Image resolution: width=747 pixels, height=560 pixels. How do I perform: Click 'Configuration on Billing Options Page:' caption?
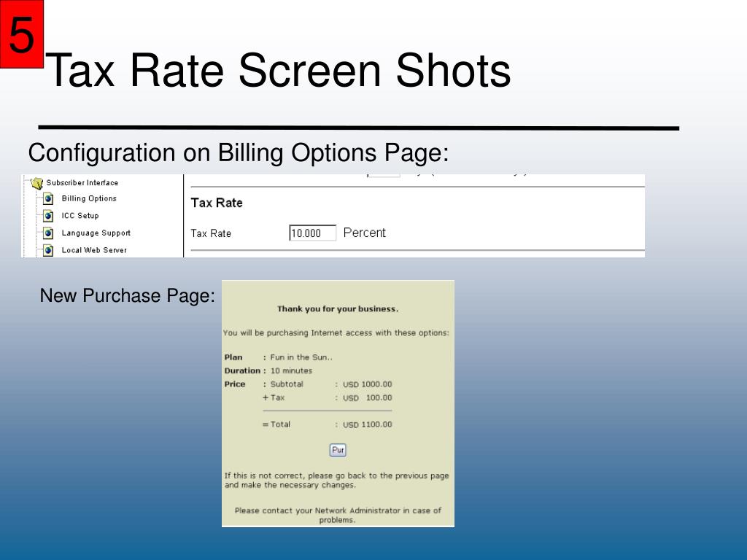coord(239,153)
